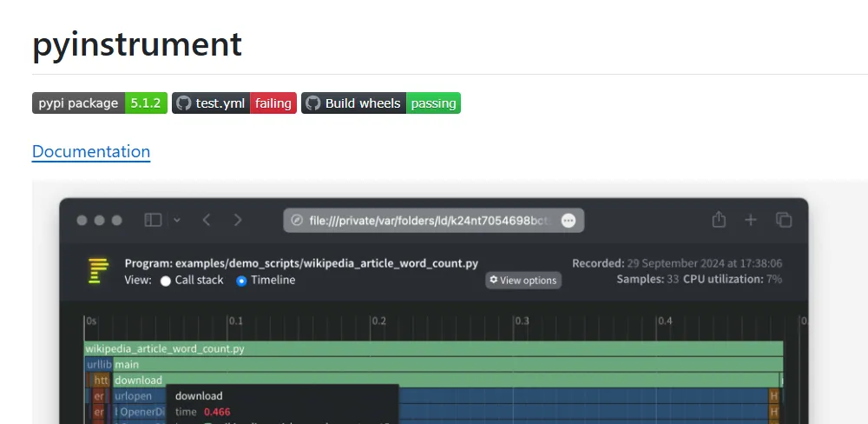Image resolution: width=868 pixels, height=424 pixels.
Task: Open the test.yml failing badge
Action: tap(234, 103)
